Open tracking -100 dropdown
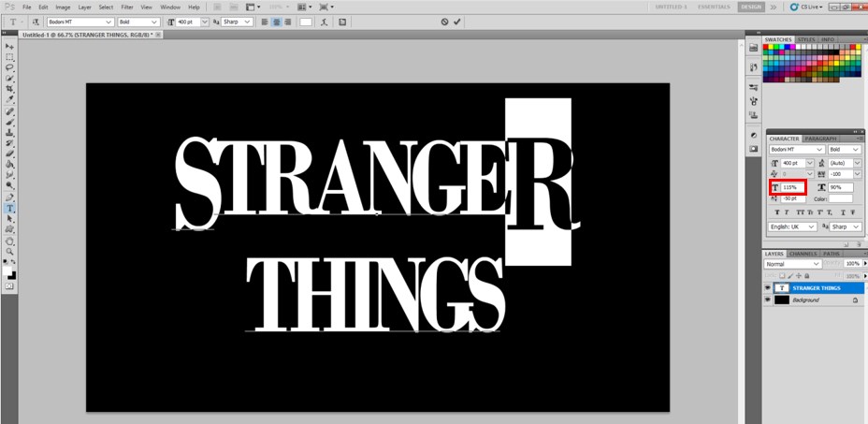 tap(857, 174)
